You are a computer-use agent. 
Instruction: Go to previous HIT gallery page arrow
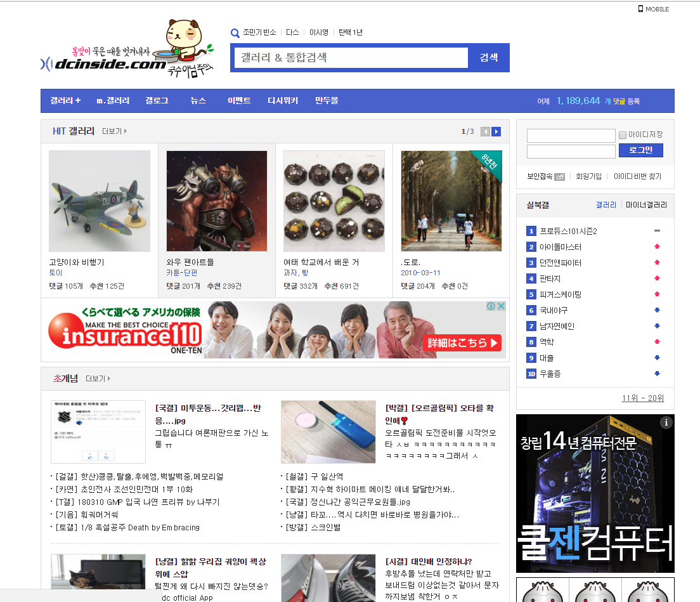pyautogui.click(x=485, y=132)
